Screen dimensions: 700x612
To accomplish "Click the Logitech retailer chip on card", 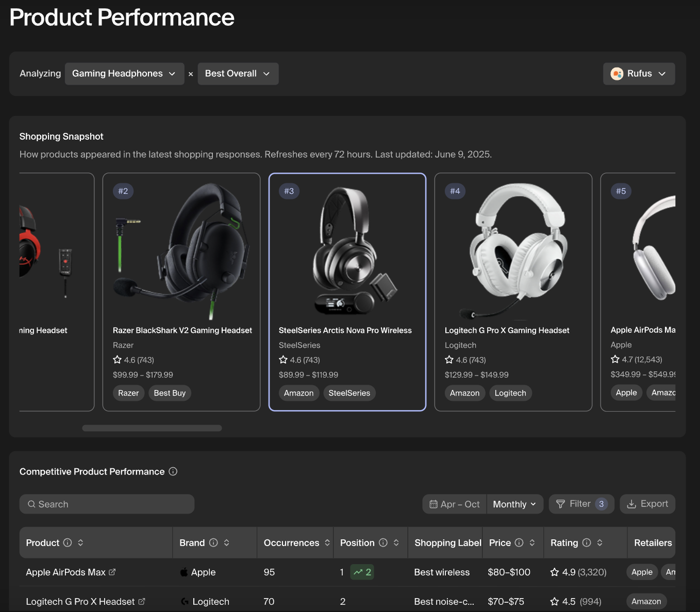I will click(510, 393).
